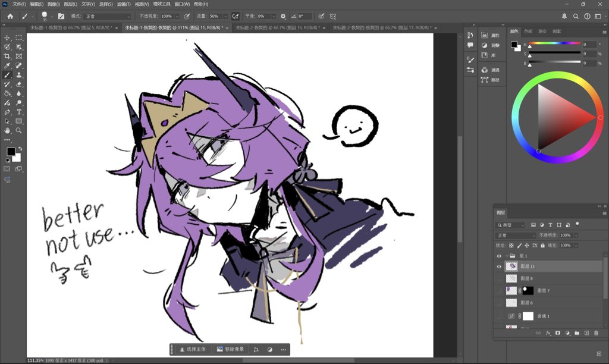Open the 属性 panel button
Viewport: 609px width, 364px height.
click(x=490, y=35)
